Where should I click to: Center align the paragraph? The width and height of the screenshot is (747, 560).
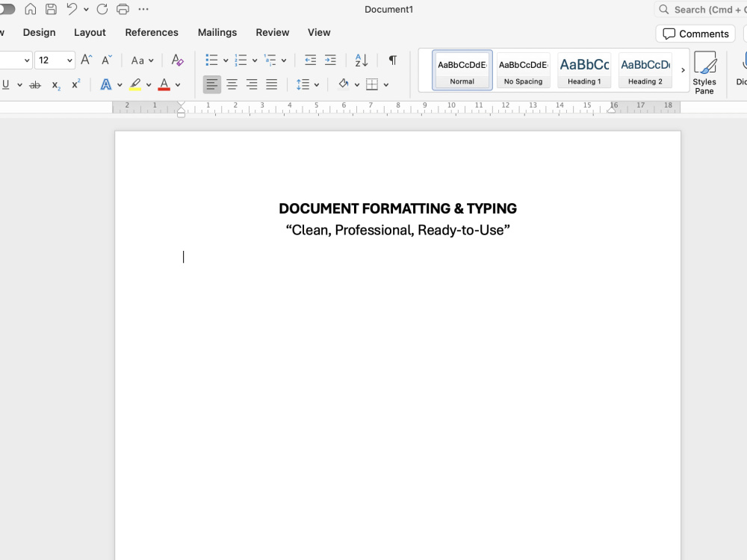coord(232,84)
